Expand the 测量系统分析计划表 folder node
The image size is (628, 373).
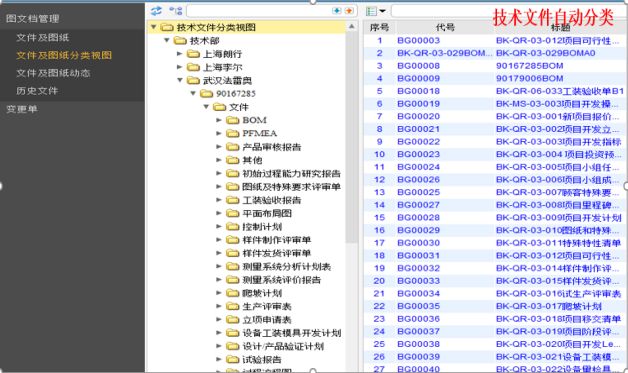pyautogui.click(x=219, y=266)
